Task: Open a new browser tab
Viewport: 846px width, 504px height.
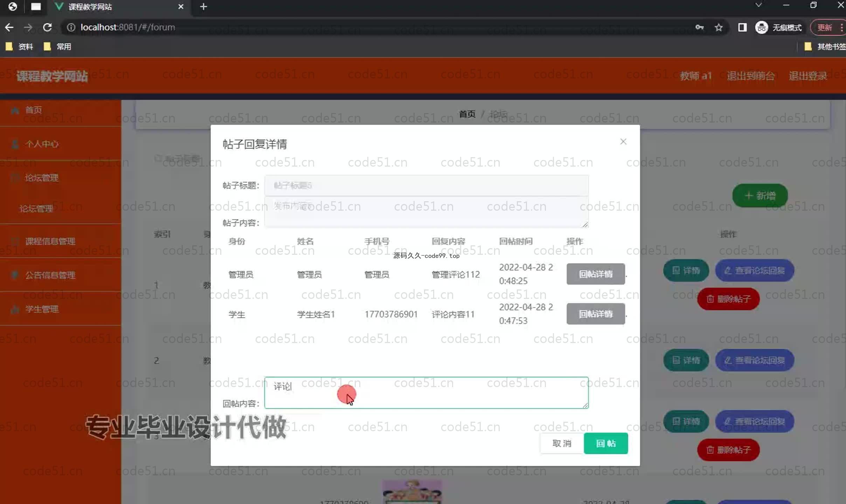Action: (203, 7)
